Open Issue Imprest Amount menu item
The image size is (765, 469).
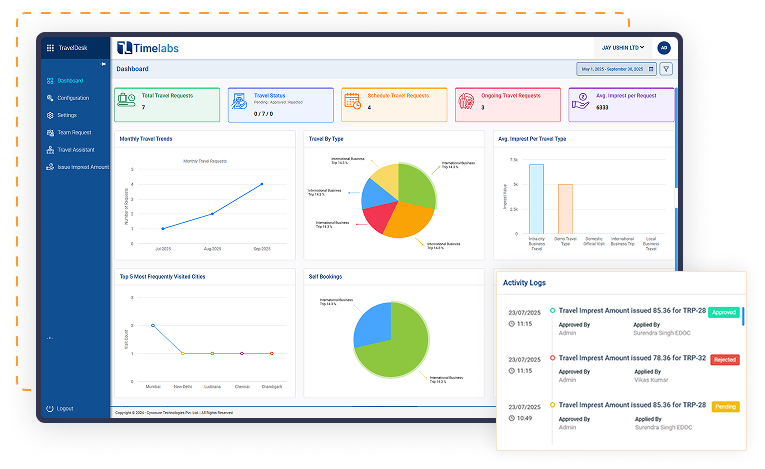click(x=82, y=167)
